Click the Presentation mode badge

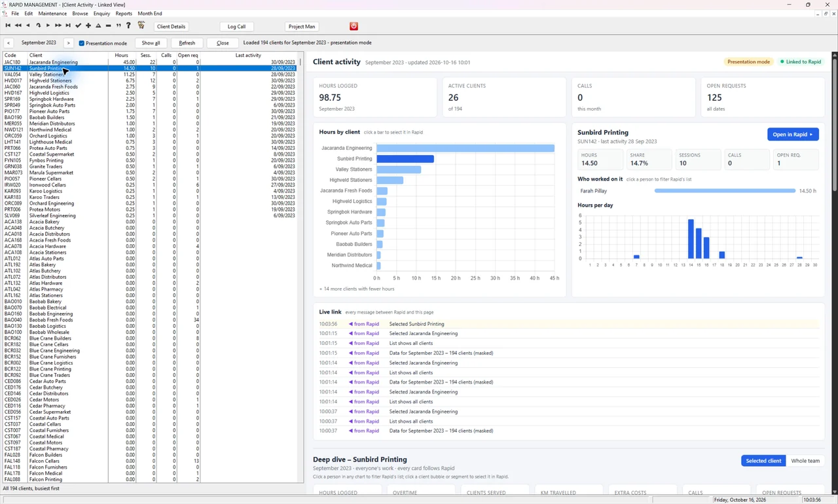pyautogui.click(x=748, y=62)
